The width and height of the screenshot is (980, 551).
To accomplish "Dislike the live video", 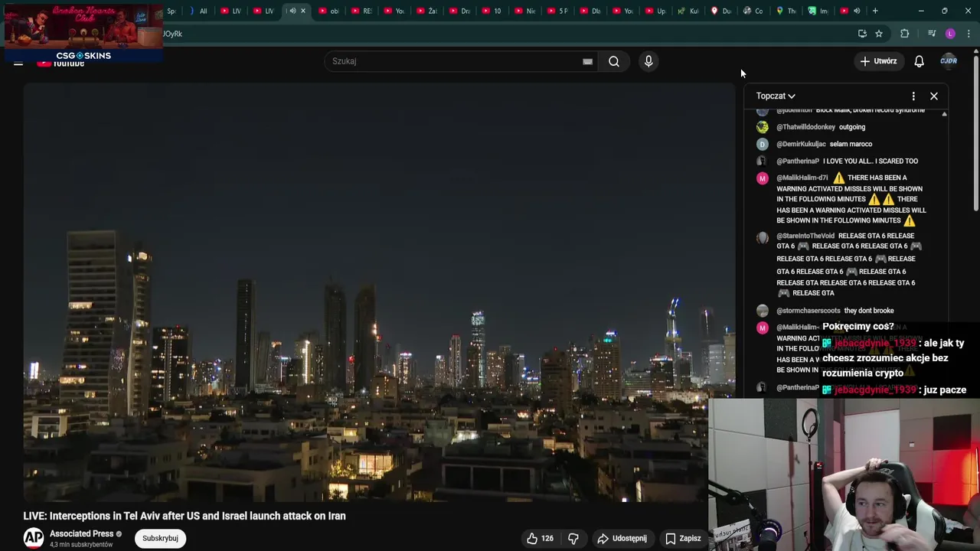I will tap(573, 538).
